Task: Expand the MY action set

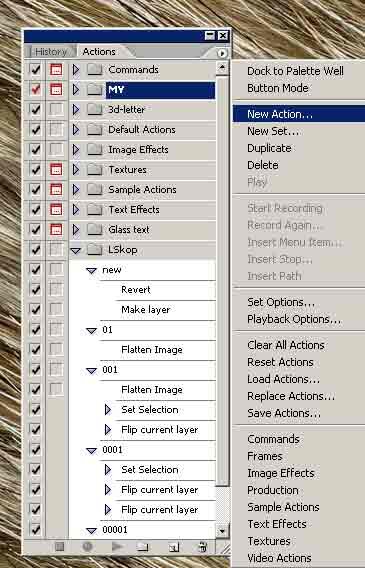Action: tap(76, 89)
